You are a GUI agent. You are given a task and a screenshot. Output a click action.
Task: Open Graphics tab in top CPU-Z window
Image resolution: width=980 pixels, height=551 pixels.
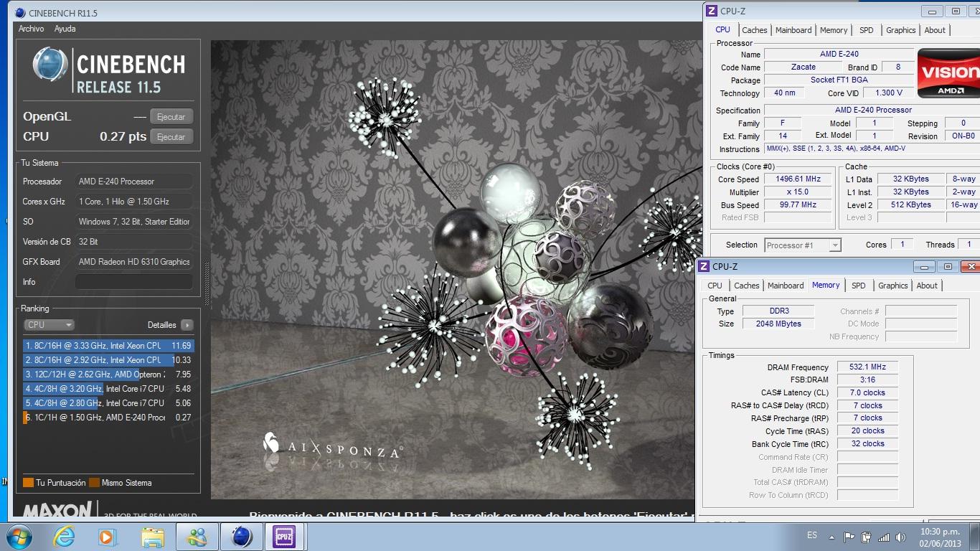(x=900, y=30)
